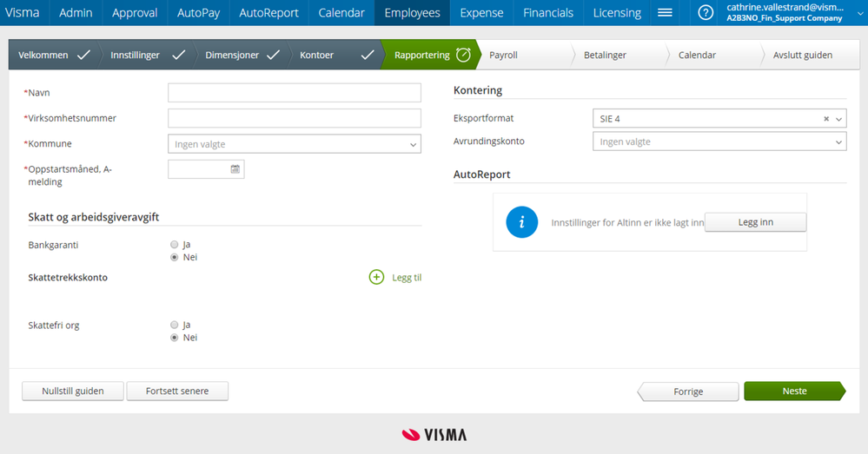Go to the Payroll guide step
Screen dimensions: 868x454
(x=526, y=55)
